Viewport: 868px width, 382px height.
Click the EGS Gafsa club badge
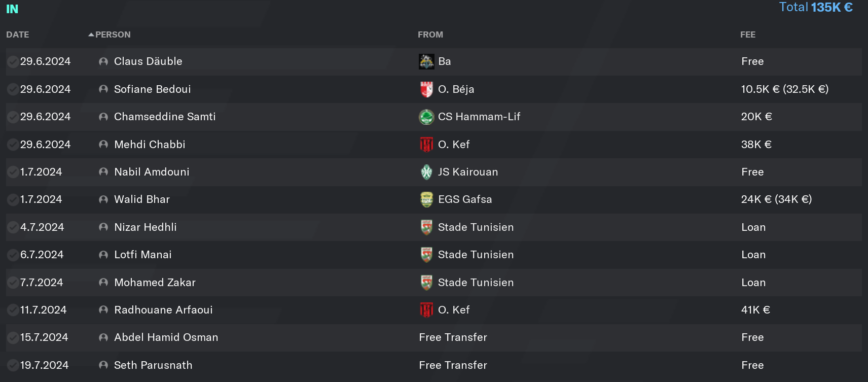[426, 199]
